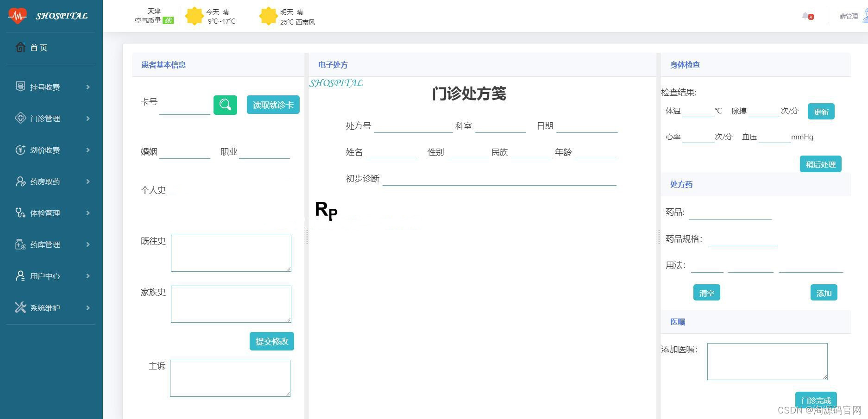Viewport: 868px width, 419px height.
Task: Expand the 划价收费 menu chevron
Action: coord(88,150)
